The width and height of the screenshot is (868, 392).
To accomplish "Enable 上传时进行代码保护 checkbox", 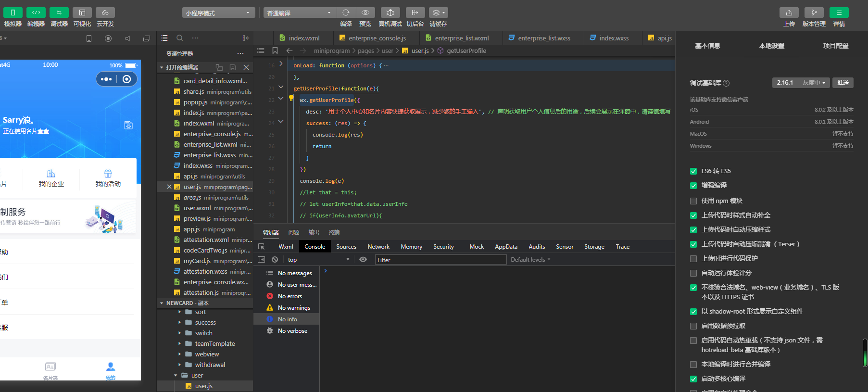I will pos(693,259).
